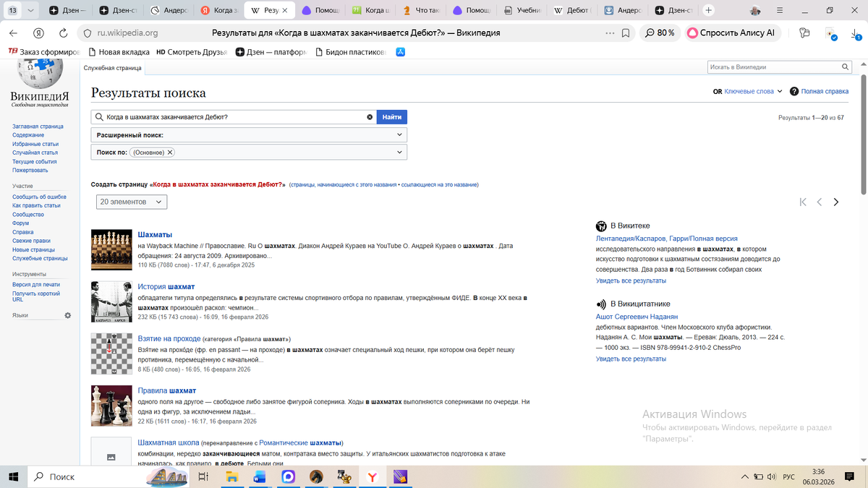Open 'Заглавная страница' in sidebar
Image resolution: width=868 pixels, height=488 pixels.
tap(38, 127)
